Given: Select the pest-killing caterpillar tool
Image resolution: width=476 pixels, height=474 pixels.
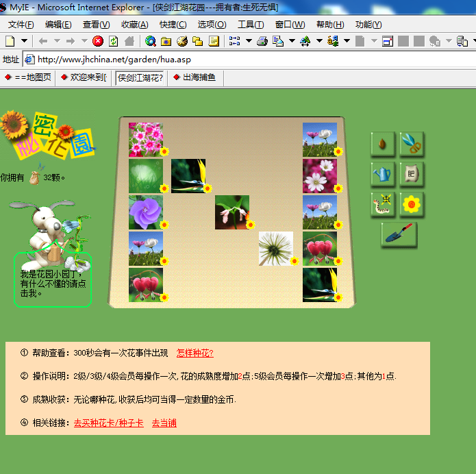Looking at the screenshot, I should (382, 204).
